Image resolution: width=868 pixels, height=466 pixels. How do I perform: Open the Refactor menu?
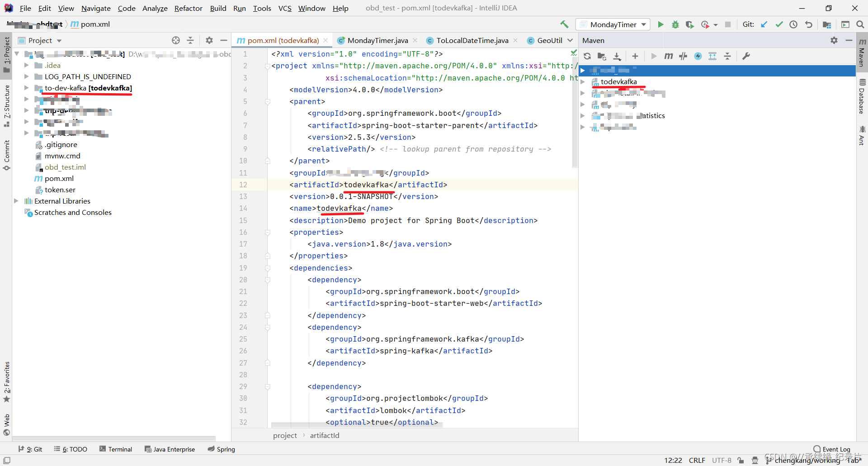(189, 8)
